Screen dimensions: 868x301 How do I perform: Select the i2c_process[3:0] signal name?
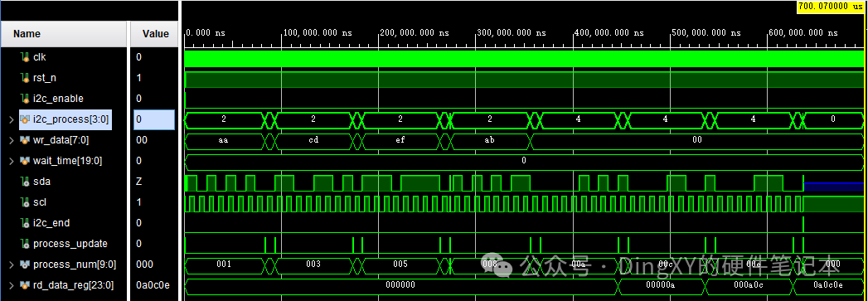point(70,119)
